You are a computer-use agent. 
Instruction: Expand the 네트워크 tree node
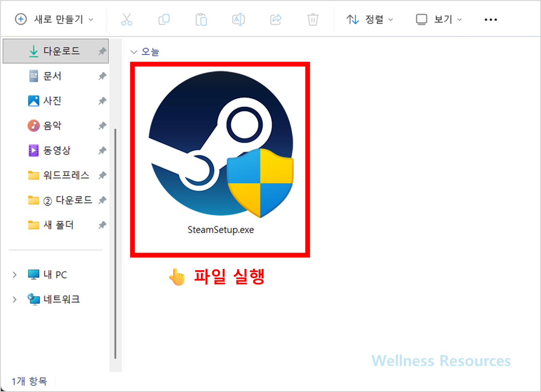(x=14, y=299)
